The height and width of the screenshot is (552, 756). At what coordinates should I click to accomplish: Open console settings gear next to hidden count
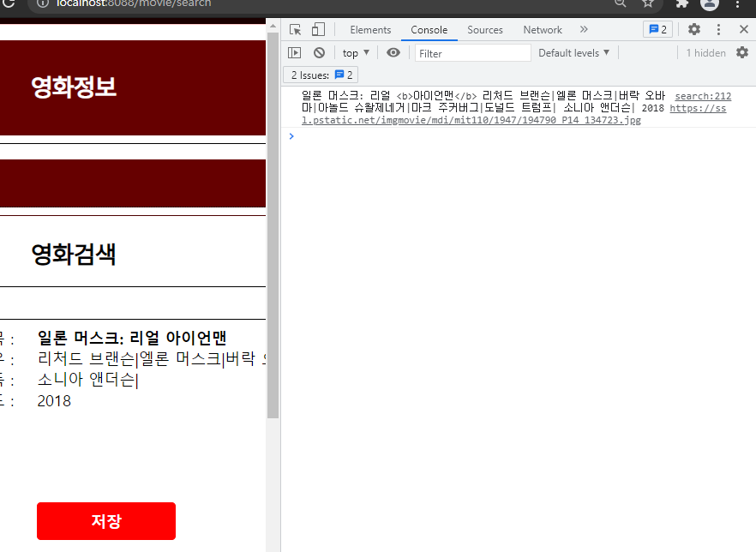742,52
